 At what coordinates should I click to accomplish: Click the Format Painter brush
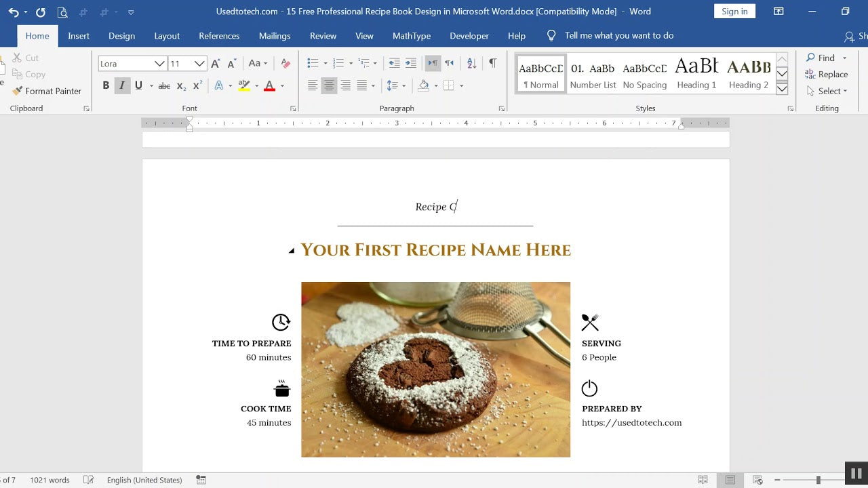tap(47, 91)
